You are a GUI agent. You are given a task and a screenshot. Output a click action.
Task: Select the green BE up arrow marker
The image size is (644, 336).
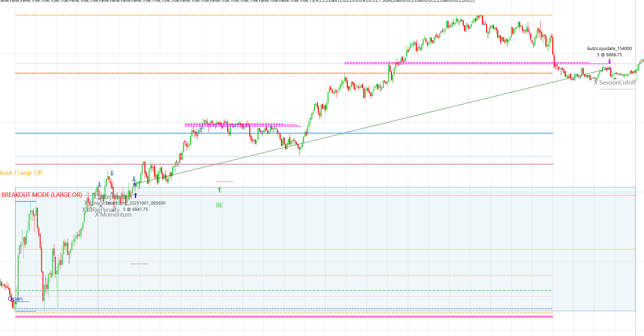click(x=220, y=189)
